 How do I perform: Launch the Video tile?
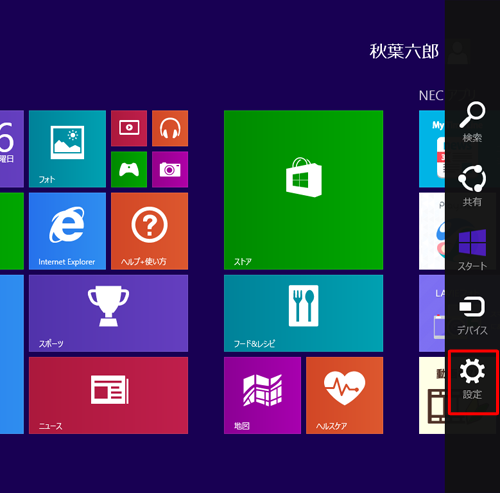coord(129,128)
